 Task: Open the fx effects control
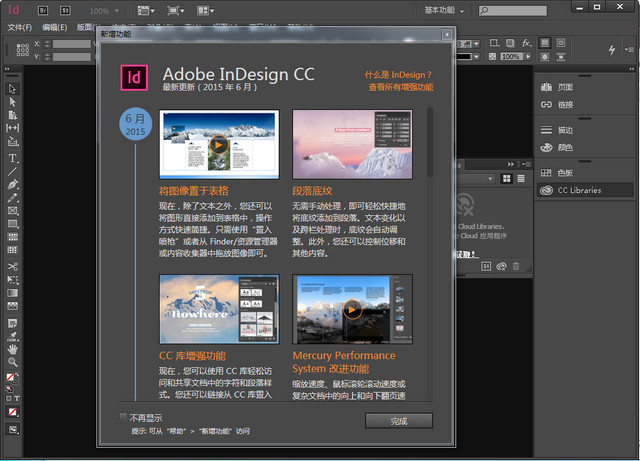tap(527, 43)
